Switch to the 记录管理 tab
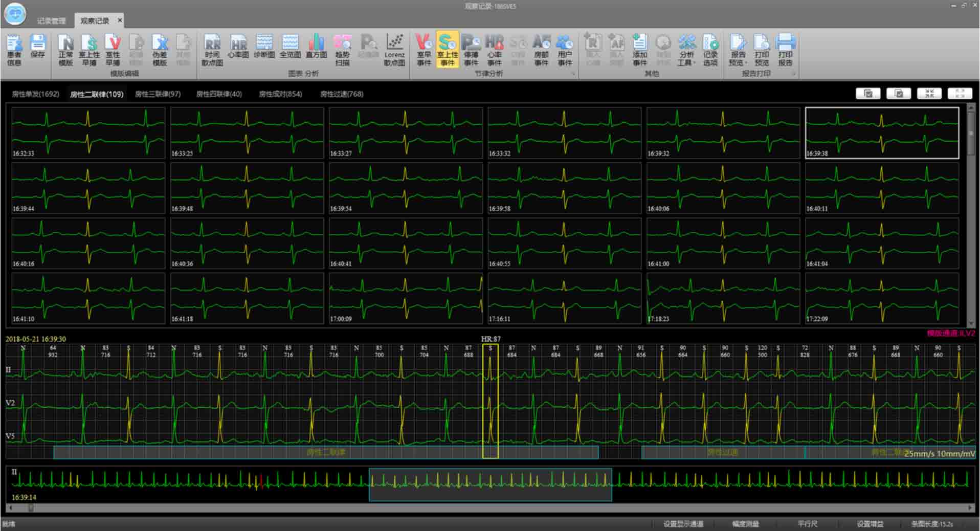980x531 pixels. pos(51,20)
